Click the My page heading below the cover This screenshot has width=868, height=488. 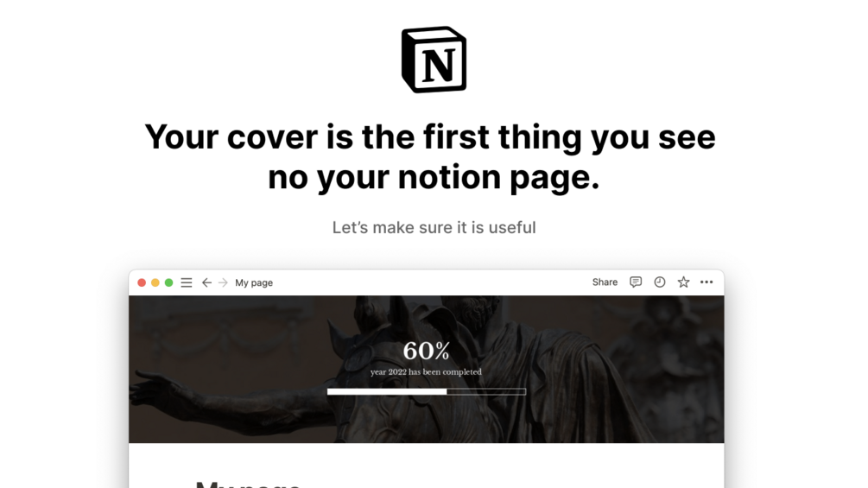249,485
